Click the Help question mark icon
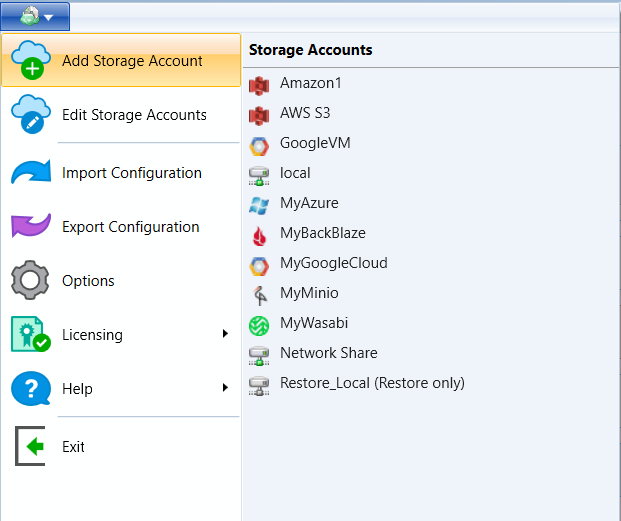621x521 pixels. [x=31, y=388]
